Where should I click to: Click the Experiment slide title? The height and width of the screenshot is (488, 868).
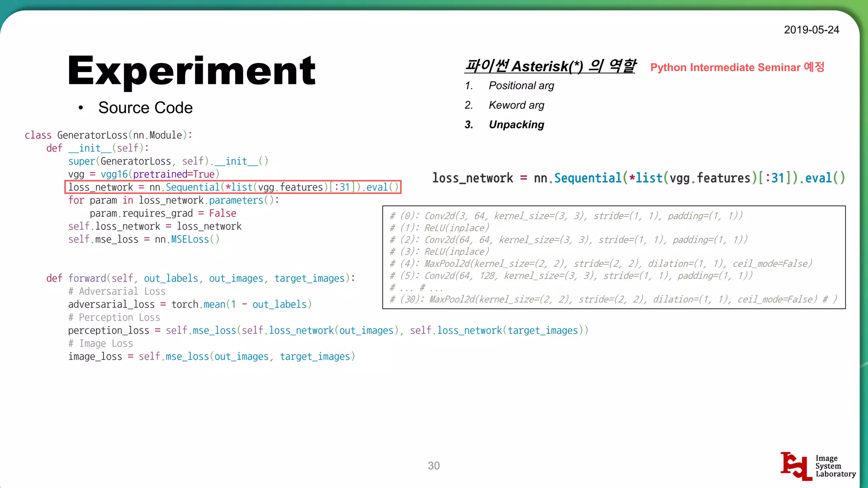tap(192, 71)
